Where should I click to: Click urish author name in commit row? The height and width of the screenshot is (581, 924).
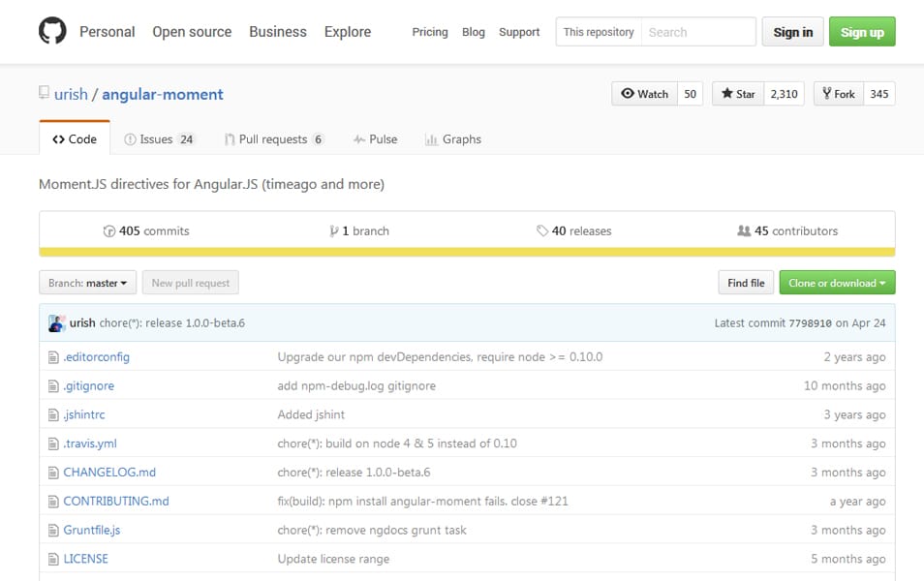[82, 322]
